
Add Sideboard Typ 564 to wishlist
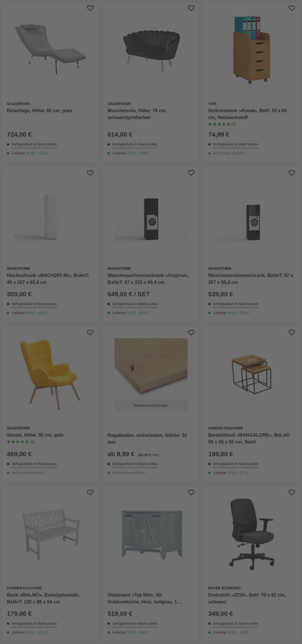[x=191, y=492]
